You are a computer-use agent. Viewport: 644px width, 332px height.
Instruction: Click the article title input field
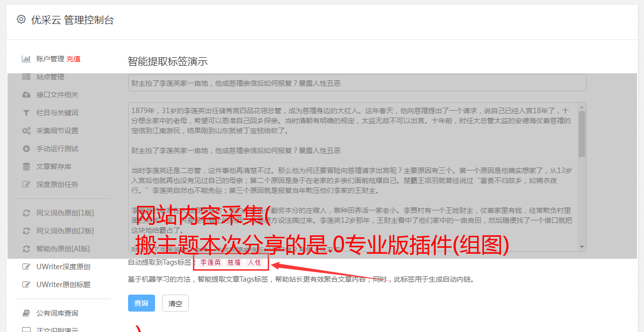coord(357,83)
